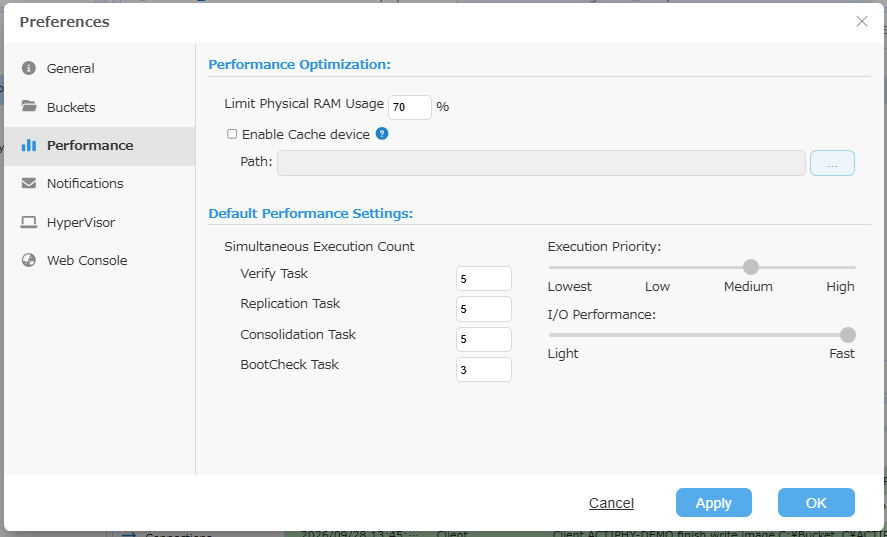
Task: Click the Notifications envelope icon
Action: click(x=29, y=183)
